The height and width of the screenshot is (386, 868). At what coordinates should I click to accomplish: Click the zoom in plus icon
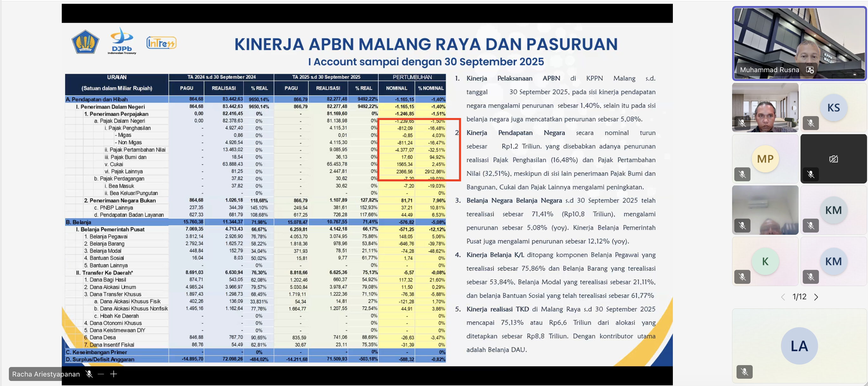(x=113, y=374)
